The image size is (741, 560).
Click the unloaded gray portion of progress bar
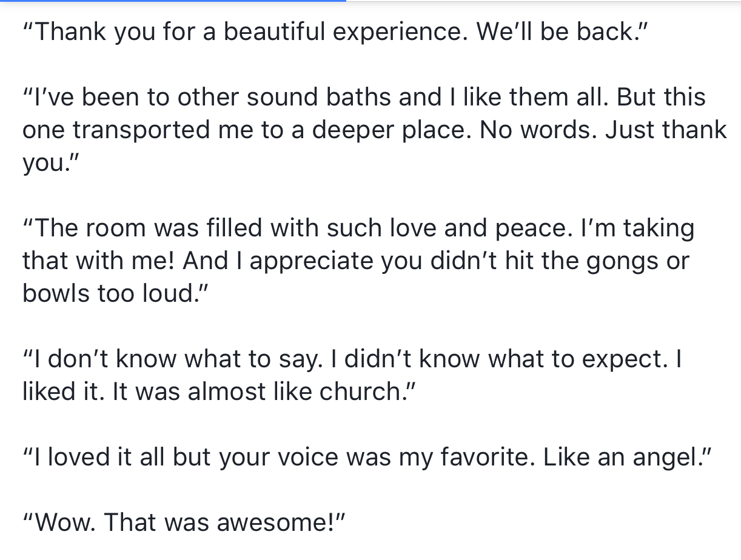tap(543, 1)
